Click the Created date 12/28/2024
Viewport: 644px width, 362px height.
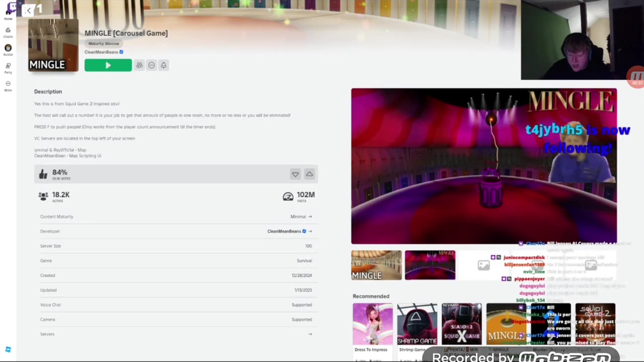pyautogui.click(x=302, y=276)
